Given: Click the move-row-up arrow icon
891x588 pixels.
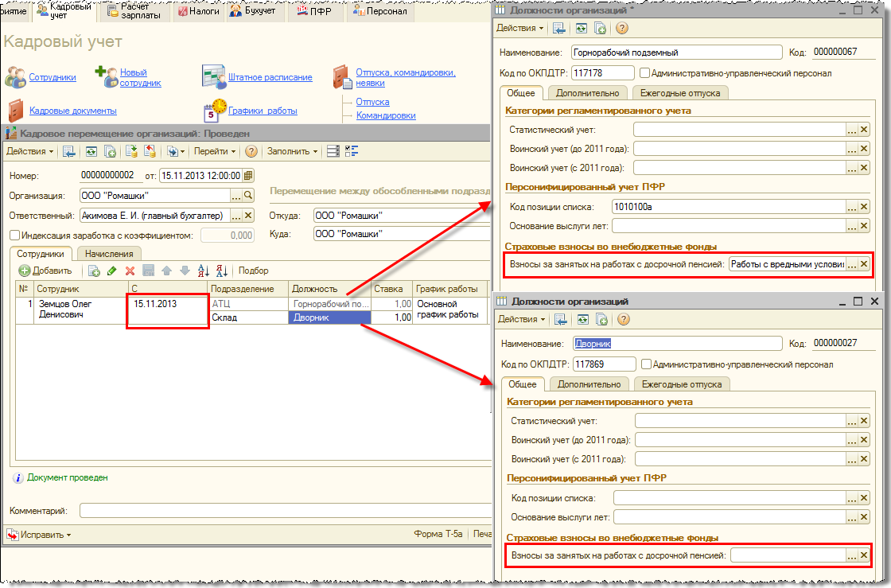Looking at the screenshot, I should click(x=166, y=271).
